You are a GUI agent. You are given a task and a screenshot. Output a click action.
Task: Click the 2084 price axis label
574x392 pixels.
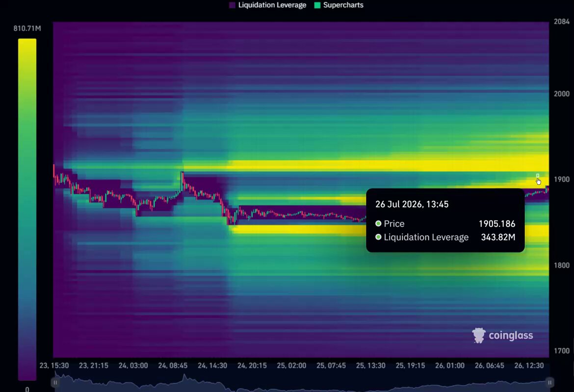coord(562,22)
